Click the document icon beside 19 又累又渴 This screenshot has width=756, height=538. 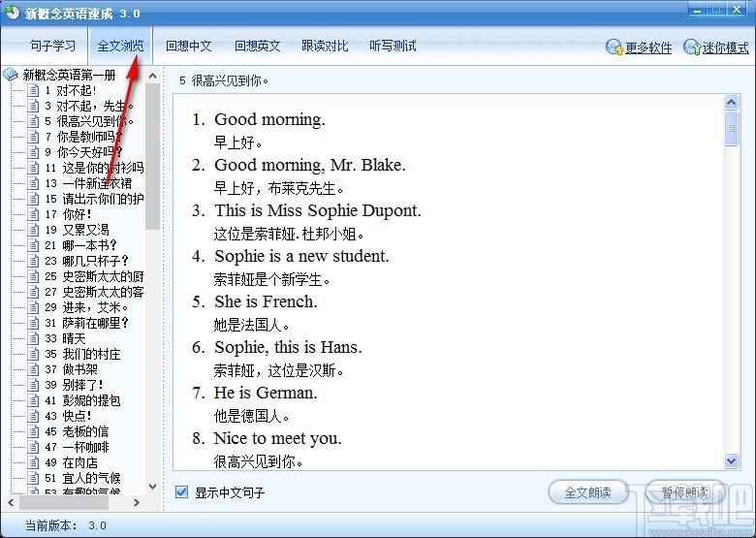pos(33,230)
